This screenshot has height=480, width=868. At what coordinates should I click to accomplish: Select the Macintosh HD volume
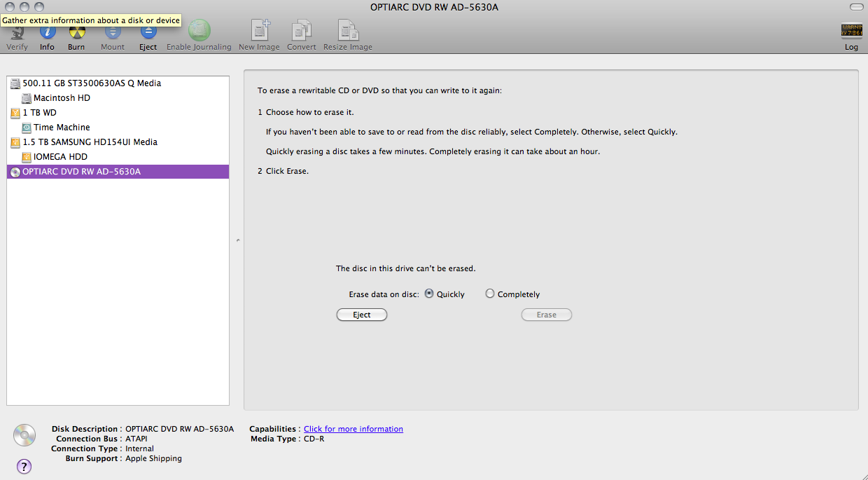[118, 98]
